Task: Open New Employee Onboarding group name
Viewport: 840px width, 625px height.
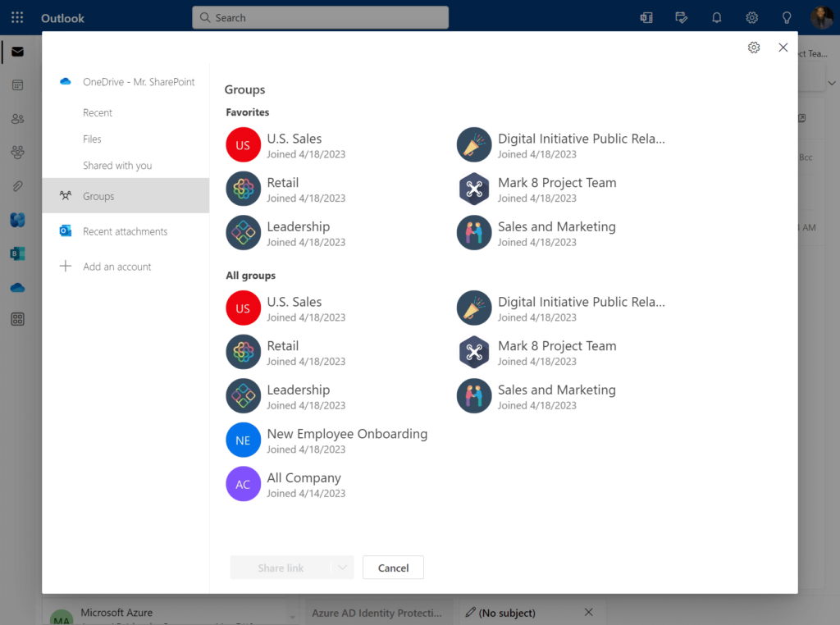Action: (347, 434)
